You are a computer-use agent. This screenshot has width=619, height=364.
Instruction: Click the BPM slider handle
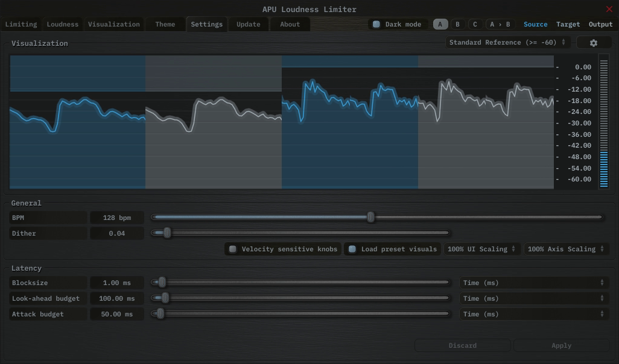coord(371,217)
